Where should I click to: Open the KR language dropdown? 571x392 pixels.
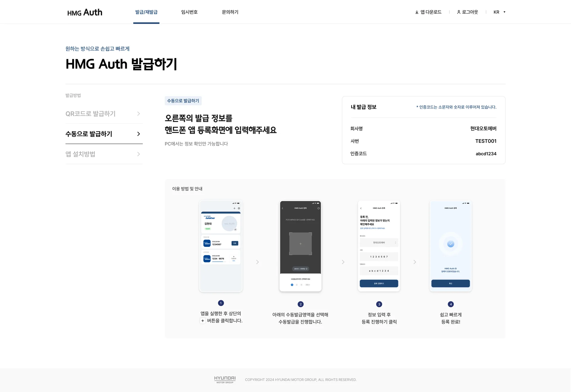tap(500, 12)
